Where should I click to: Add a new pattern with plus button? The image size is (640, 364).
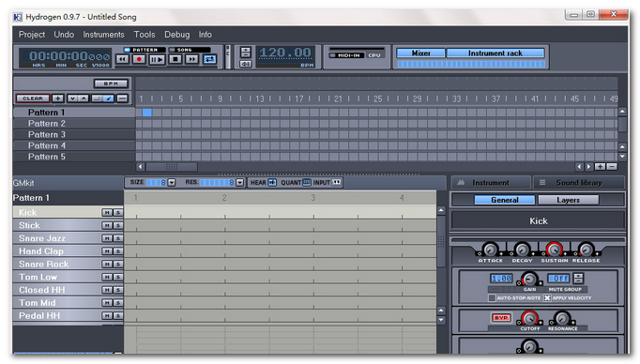pyautogui.click(x=58, y=99)
